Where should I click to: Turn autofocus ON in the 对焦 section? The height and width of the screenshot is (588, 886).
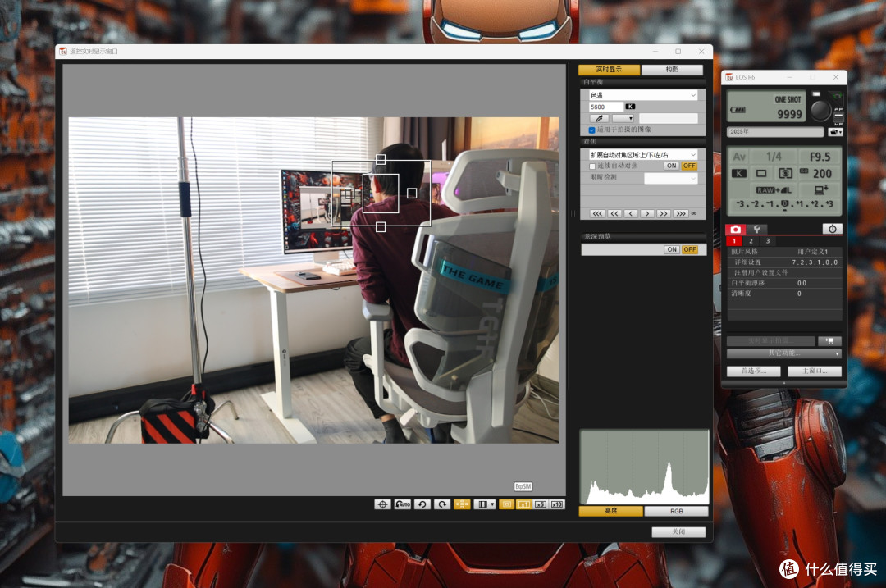[671, 166]
